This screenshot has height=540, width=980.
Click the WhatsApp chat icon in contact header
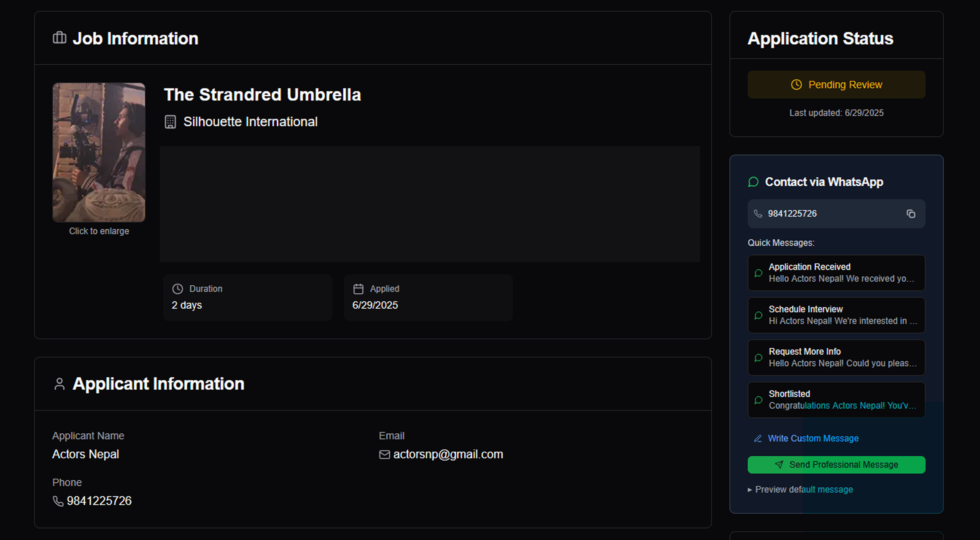(753, 182)
